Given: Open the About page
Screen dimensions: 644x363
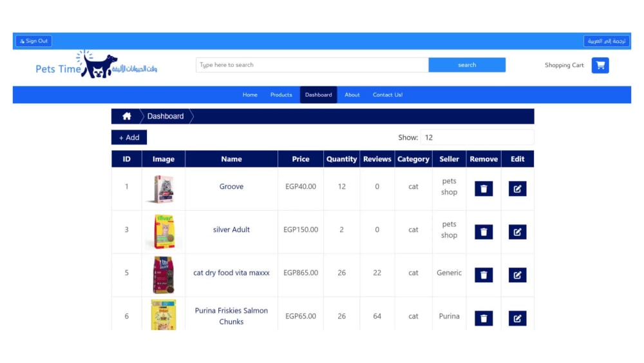Looking at the screenshot, I should (352, 95).
